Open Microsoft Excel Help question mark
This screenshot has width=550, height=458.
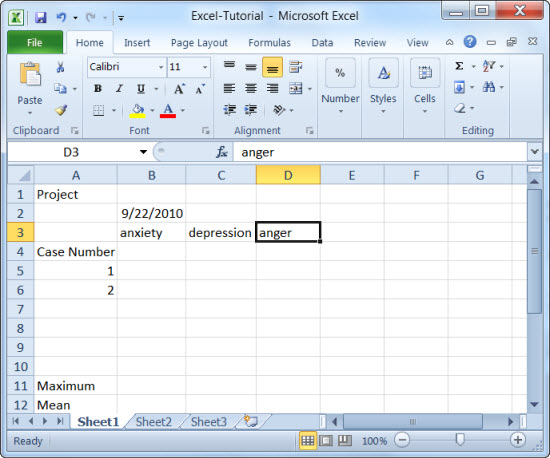470,42
